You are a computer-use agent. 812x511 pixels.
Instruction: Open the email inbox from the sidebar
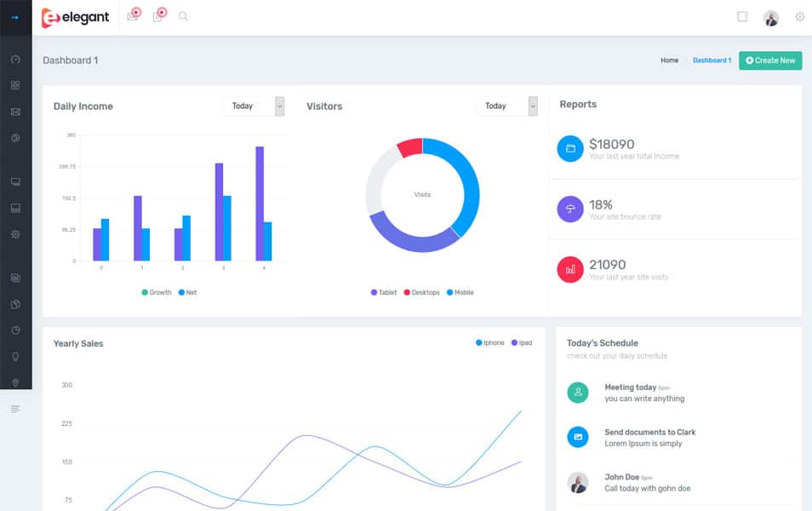click(x=15, y=112)
